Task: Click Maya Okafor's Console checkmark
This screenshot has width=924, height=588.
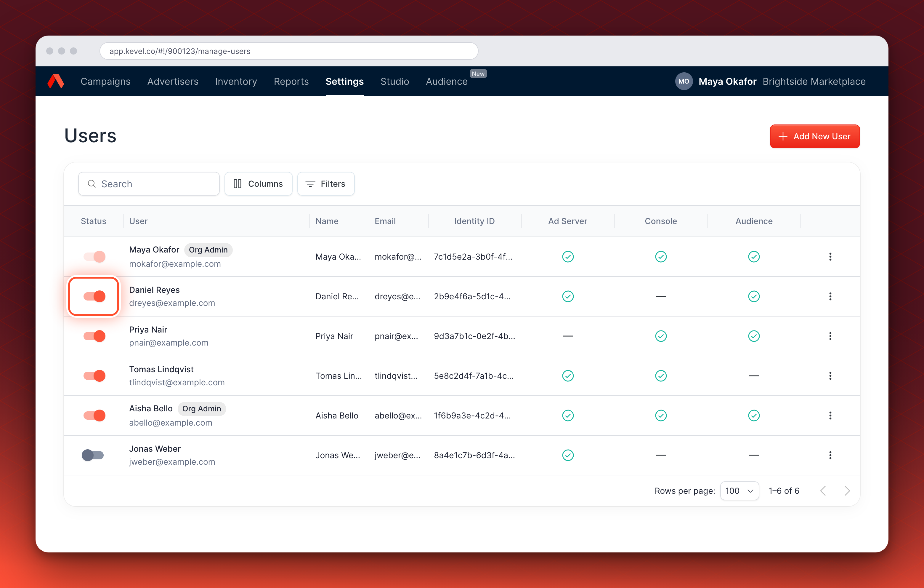Action: (x=661, y=257)
